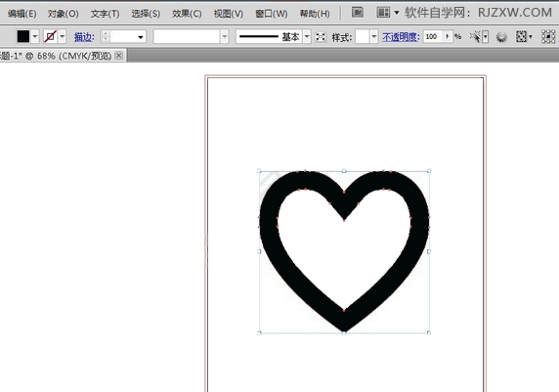The width and height of the screenshot is (559, 392).
Task: Click the stroke swatch with the red slash
Action: 51,36
